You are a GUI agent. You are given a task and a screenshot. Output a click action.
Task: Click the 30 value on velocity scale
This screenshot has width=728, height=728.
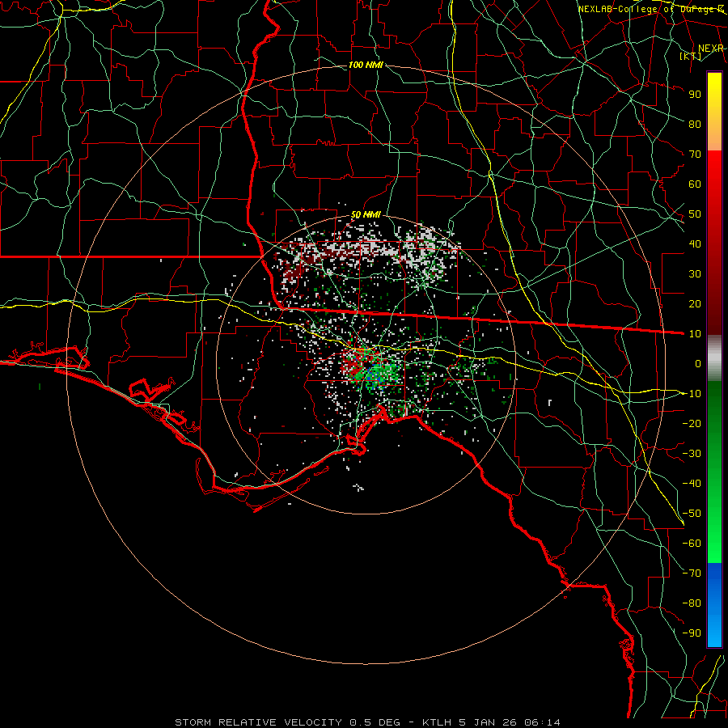pyautogui.click(x=695, y=274)
